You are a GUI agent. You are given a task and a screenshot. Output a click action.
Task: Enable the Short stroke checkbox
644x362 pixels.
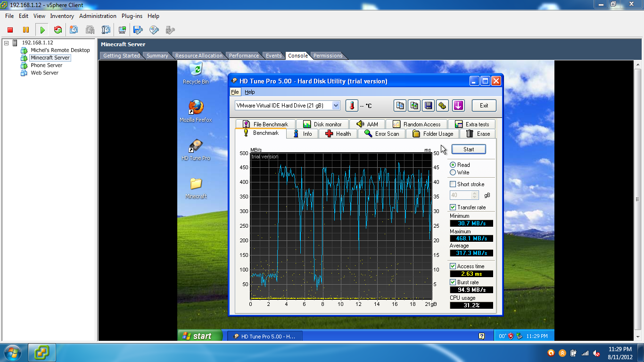(x=453, y=184)
